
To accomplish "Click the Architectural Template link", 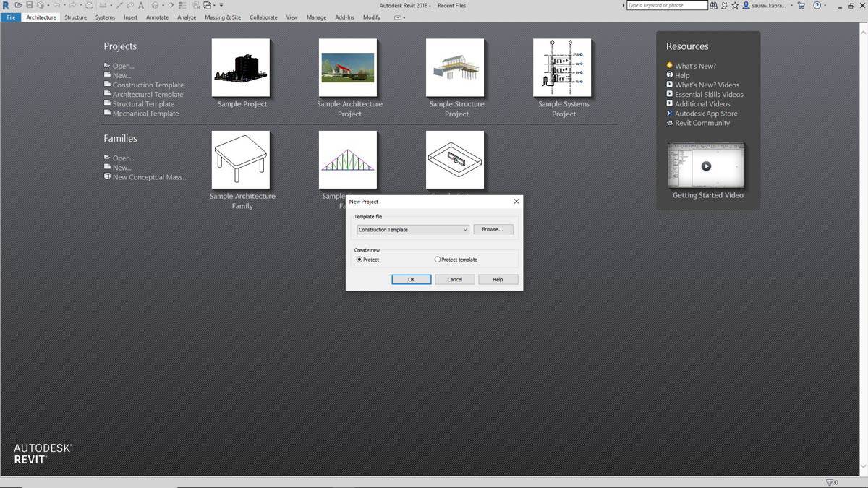I will [x=148, y=94].
